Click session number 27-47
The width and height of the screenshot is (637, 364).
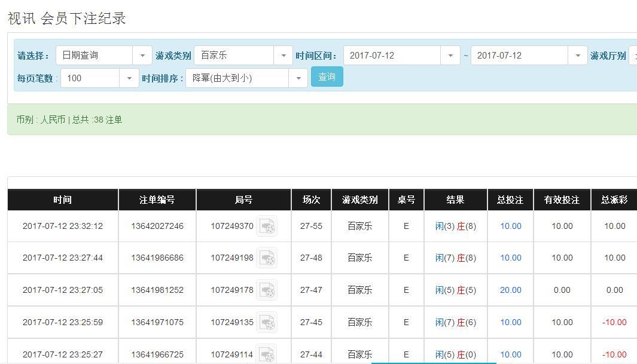(x=311, y=290)
